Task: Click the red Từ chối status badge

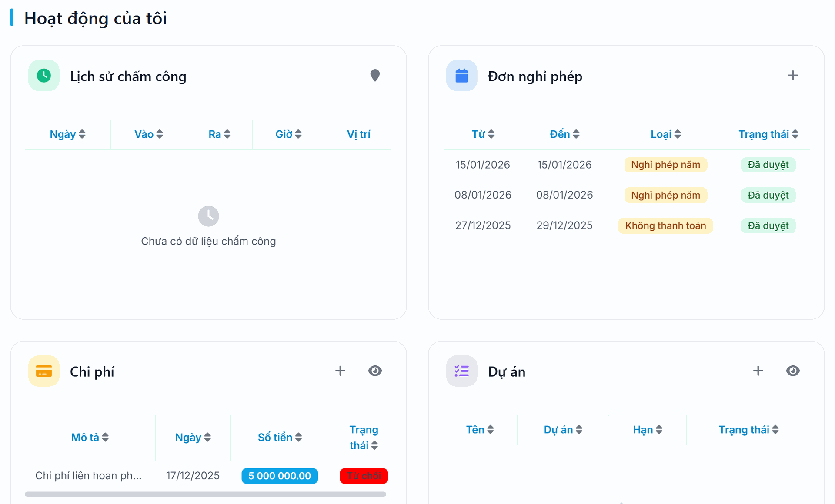Action: (364, 476)
